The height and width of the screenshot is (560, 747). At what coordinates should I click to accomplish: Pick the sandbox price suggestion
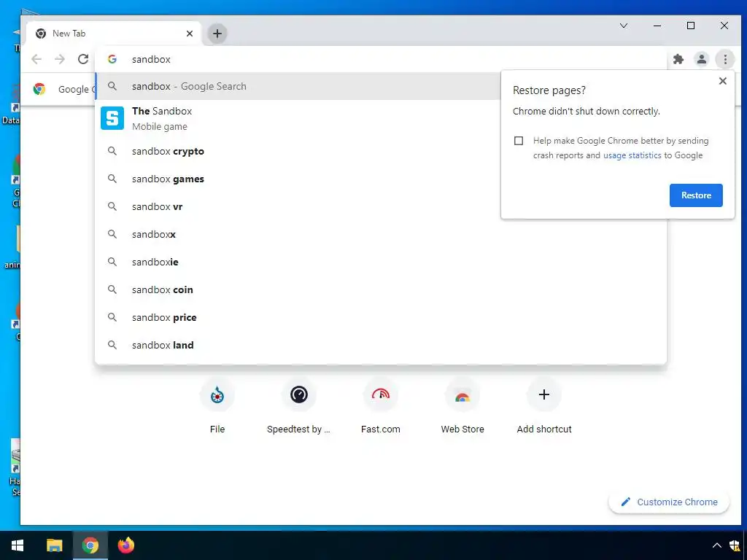381,317
